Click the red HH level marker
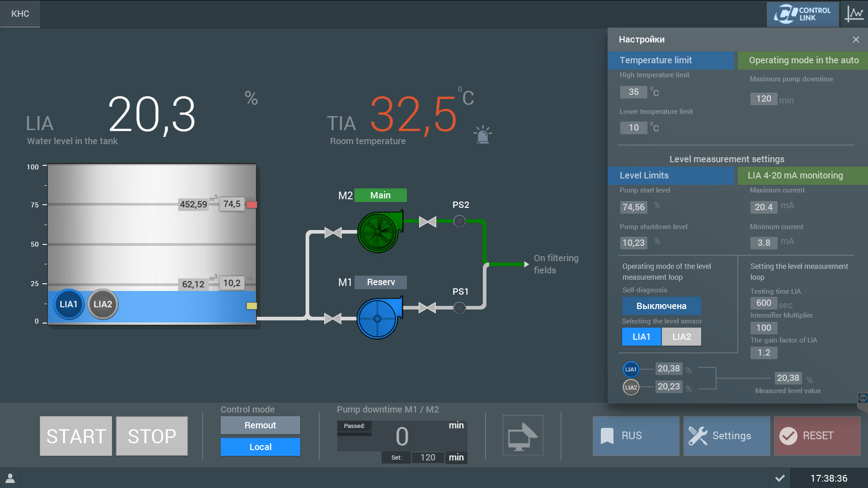This screenshot has height=488, width=868. click(x=252, y=205)
